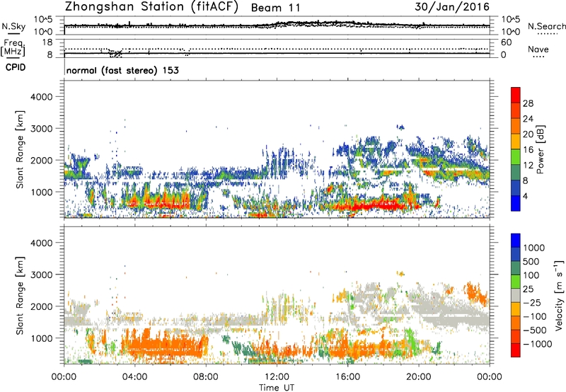Click the '20:00' time axis tick label
The image size is (566, 392).
pos(419,377)
